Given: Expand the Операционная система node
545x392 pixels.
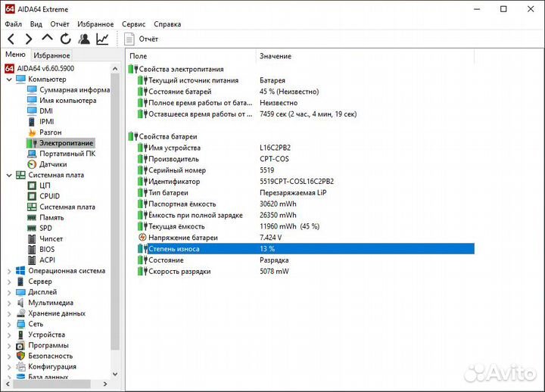Looking at the screenshot, I should coord(9,271).
